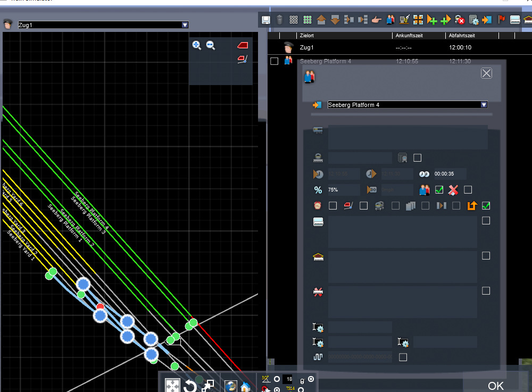
Task: Toggle checkbox right of yellow roof area
Action: [x=486, y=256]
